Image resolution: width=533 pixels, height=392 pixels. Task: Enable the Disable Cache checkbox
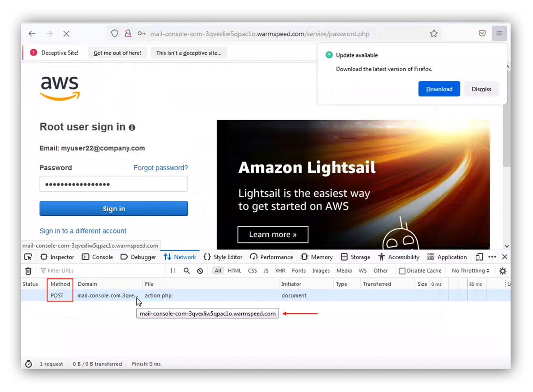402,271
